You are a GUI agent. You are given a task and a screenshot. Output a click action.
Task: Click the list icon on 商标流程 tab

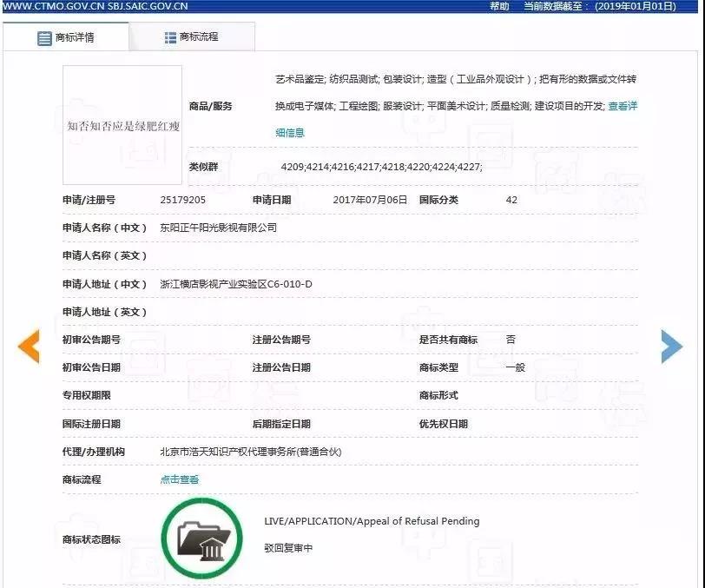tap(168, 36)
